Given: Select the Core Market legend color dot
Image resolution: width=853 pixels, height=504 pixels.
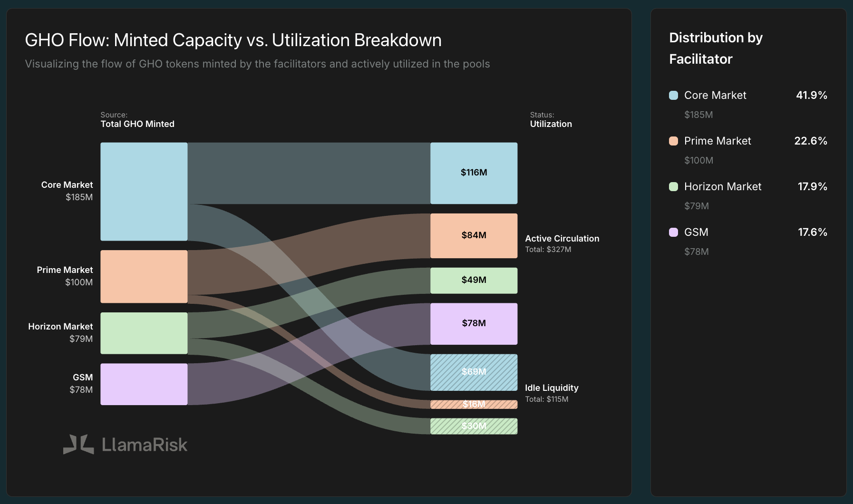Looking at the screenshot, I should pos(673,95).
